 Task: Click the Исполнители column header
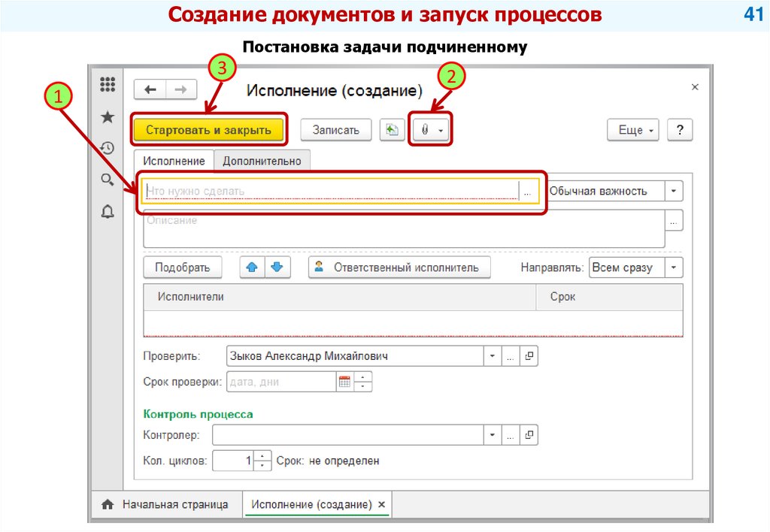(x=339, y=296)
